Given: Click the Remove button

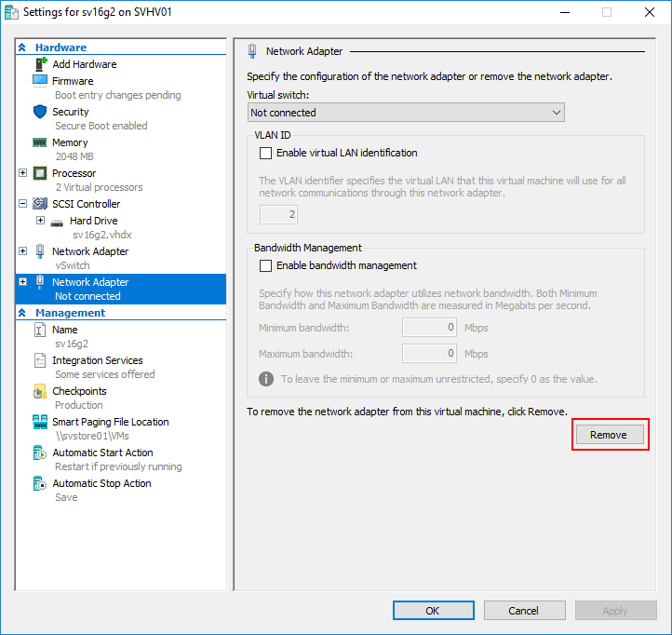Looking at the screenshot, I should pyautogui.click(x=610, y=435).
